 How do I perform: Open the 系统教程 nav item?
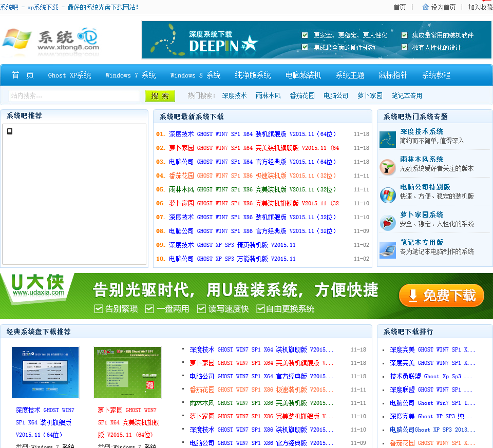[x=436, y=75]
